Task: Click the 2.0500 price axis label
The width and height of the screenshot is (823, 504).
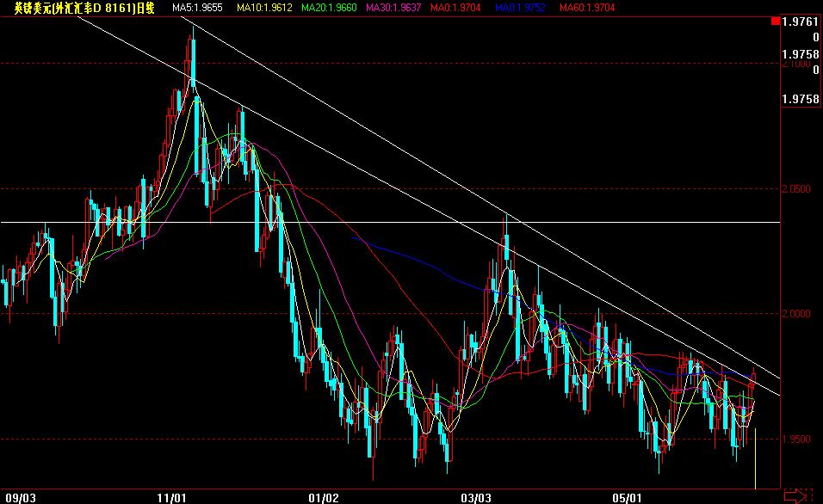Action: (x=795, y=189)
